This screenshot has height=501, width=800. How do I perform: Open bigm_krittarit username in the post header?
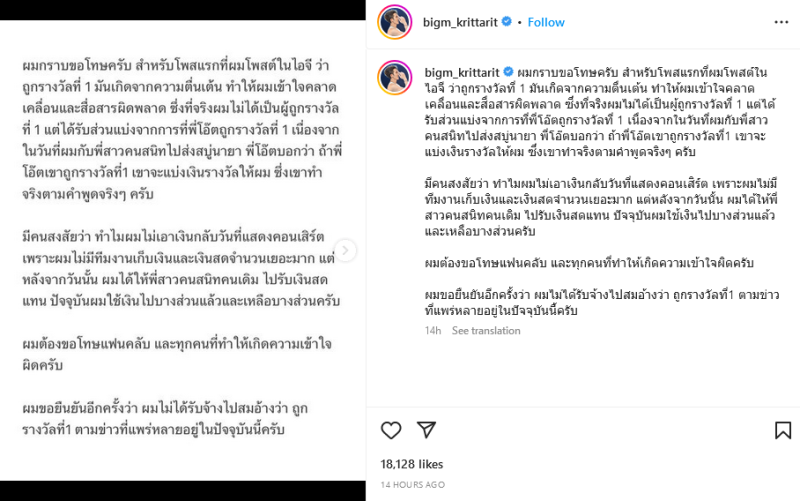pyautogui.click(x=460, y=22)
